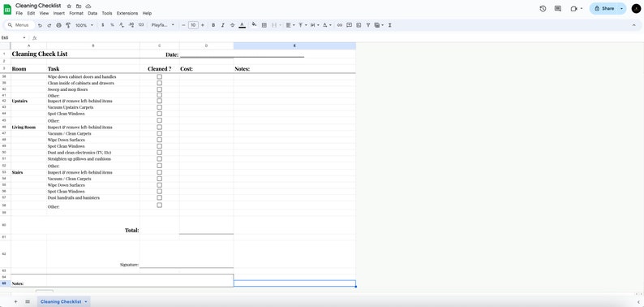Open more number formats 123 button

[141, 25]
